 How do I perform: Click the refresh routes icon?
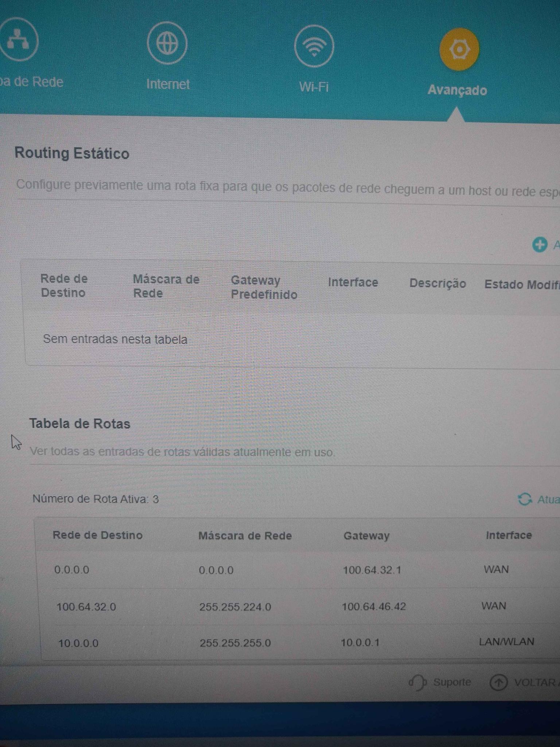tap(525, 499)
